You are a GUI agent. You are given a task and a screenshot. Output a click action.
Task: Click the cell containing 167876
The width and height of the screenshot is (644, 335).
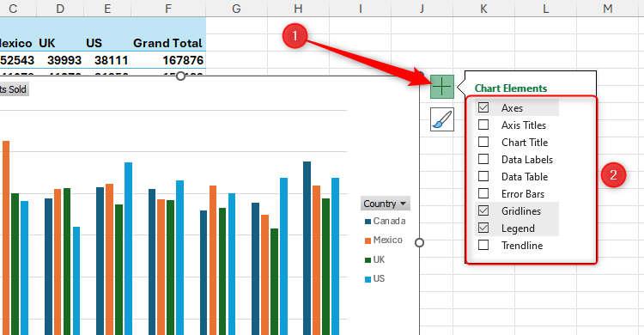pyautogui.click(x=168, y=60)
